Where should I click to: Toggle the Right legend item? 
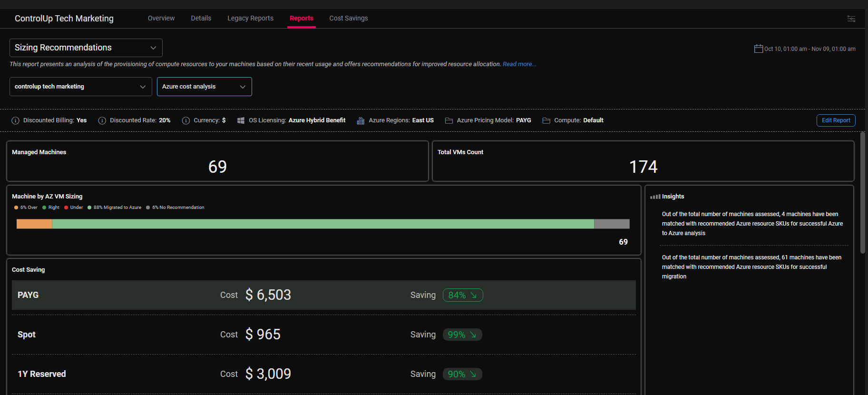click(51, 207)
